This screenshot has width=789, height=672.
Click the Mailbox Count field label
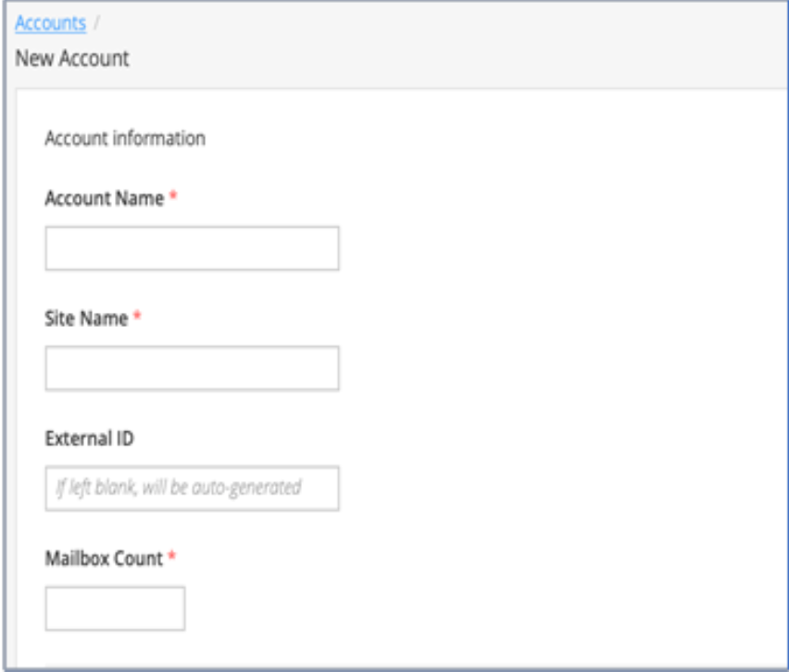[104, 558]
